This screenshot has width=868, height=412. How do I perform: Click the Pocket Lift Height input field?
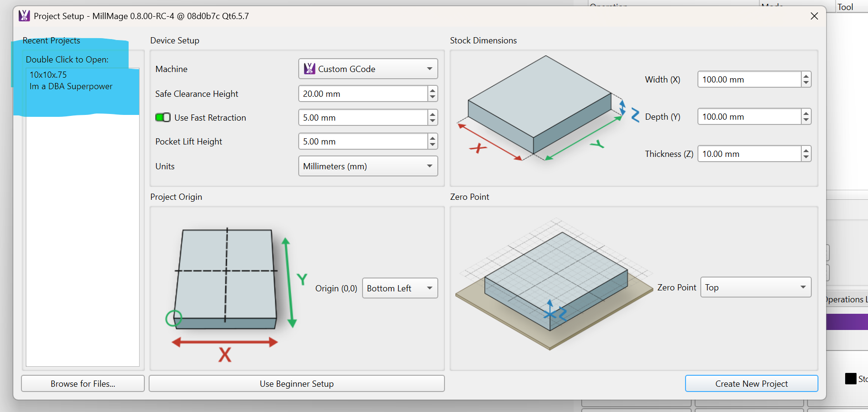click(363, 141)
